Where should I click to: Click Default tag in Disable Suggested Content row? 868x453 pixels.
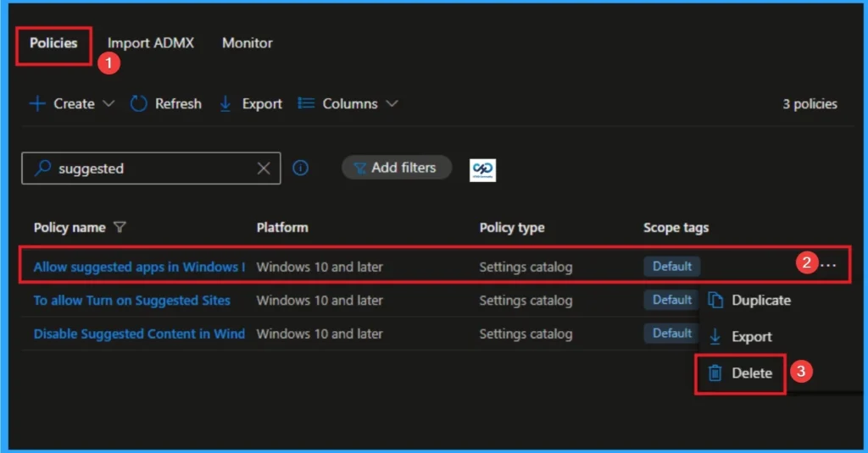click(672, 333)
